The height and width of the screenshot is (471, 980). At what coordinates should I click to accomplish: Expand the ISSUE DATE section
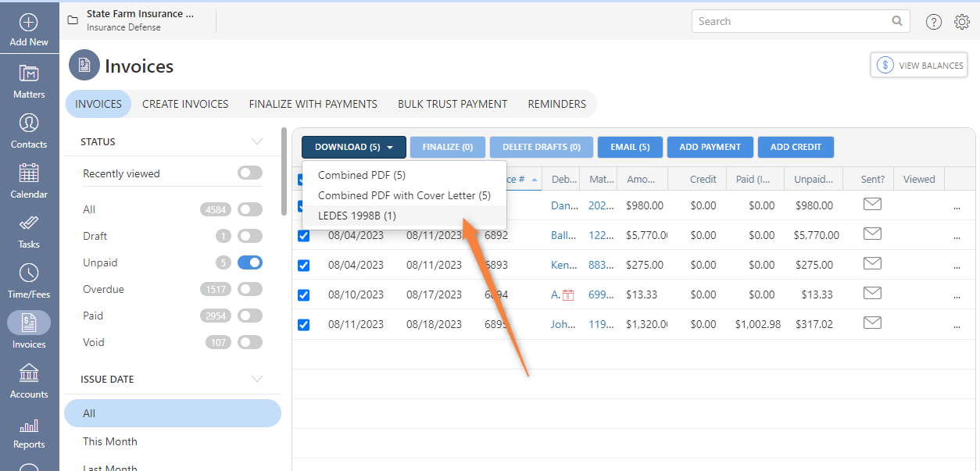point(258,379)
